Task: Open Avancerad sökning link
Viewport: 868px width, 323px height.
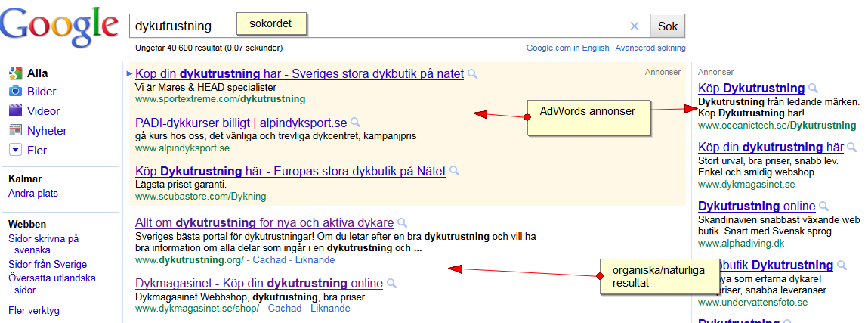Action: pos(650,48)
